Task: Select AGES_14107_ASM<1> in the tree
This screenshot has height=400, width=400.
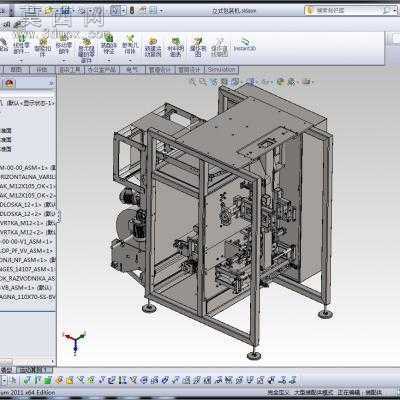Action: point(28,269)
